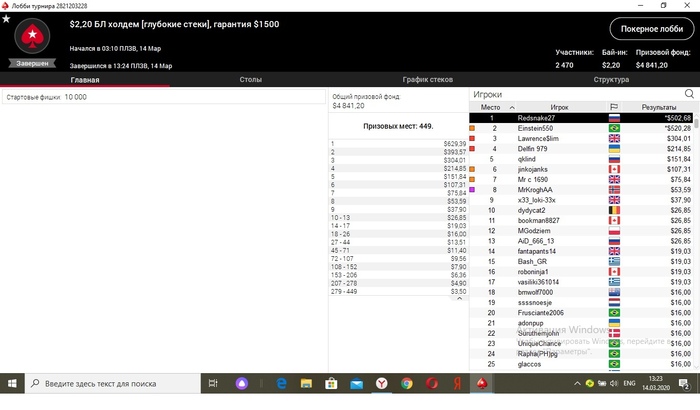Click the 279 - 449 payout row
The height and width of the screenshot is (410, 700).
[x=398, y=292]
